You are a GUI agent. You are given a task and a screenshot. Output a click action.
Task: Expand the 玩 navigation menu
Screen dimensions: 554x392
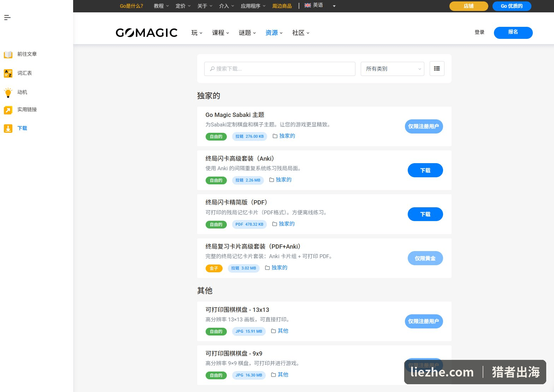197,33
